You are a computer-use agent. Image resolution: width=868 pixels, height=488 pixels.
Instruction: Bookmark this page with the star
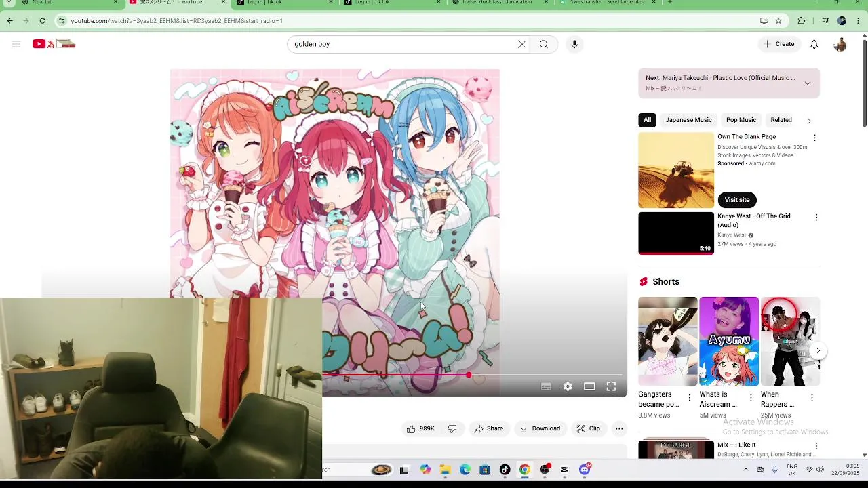point(778,21)
